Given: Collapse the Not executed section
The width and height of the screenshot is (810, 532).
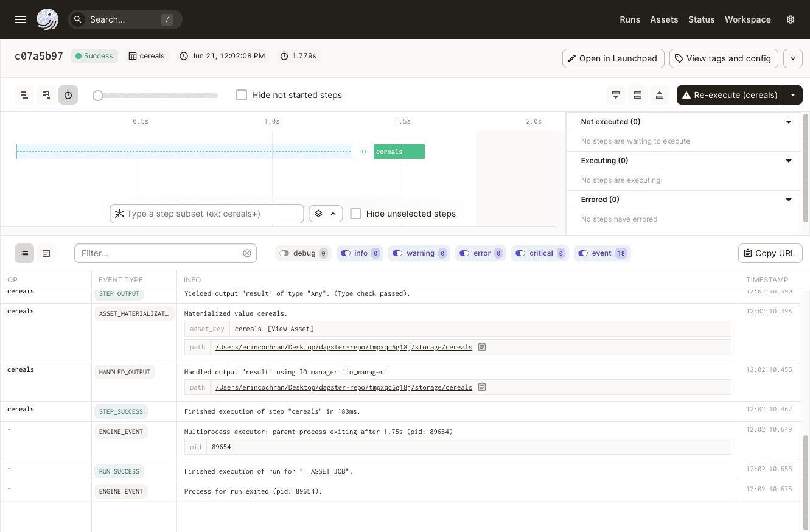Looking at the screenshot, I should click(789, 122).
